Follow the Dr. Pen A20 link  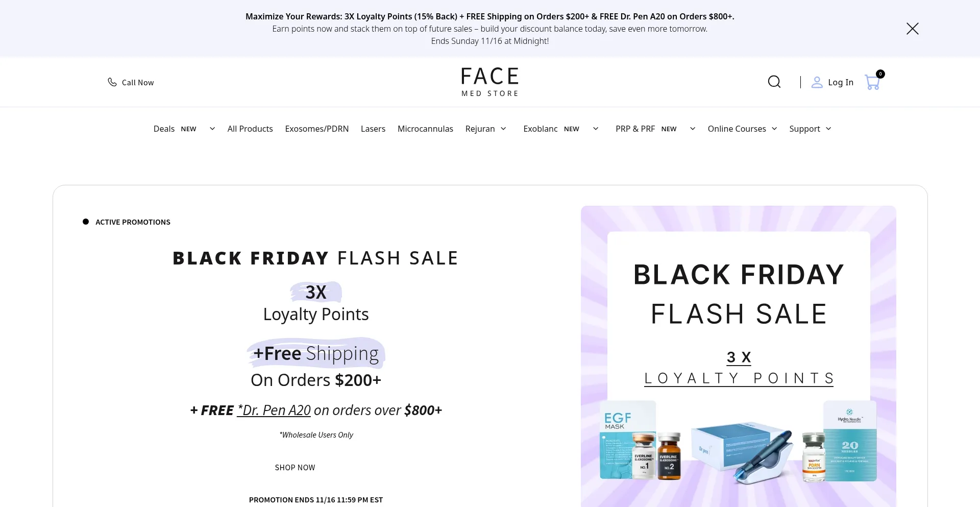pyautogui.click(x=274, y=410)
